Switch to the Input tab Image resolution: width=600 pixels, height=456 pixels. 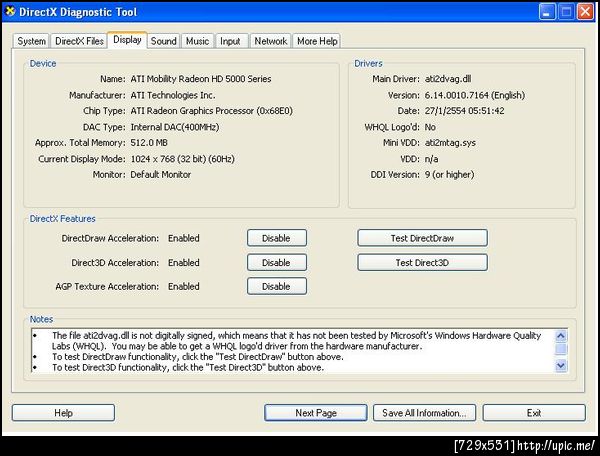[230, 41]
